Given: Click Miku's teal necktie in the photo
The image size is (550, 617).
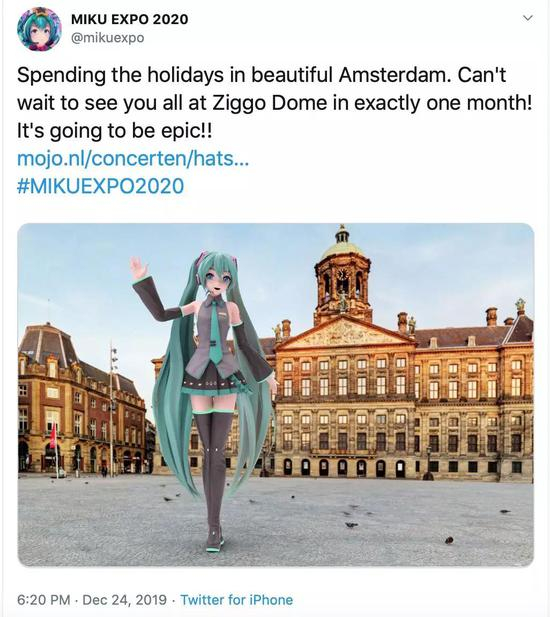Looking at the screenshot, I should (x=215, y=331).
